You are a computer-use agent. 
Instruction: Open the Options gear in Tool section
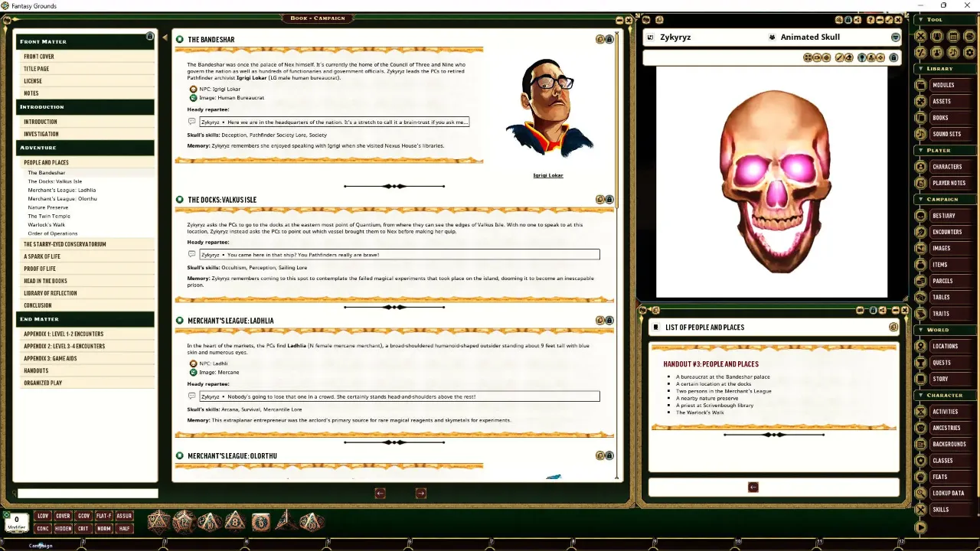(x=969, y=52)
